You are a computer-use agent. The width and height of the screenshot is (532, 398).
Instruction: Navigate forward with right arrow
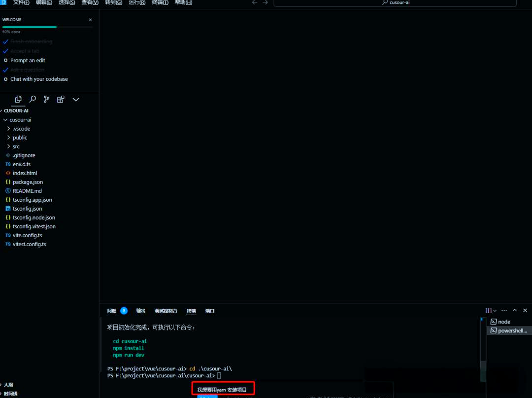266,2
